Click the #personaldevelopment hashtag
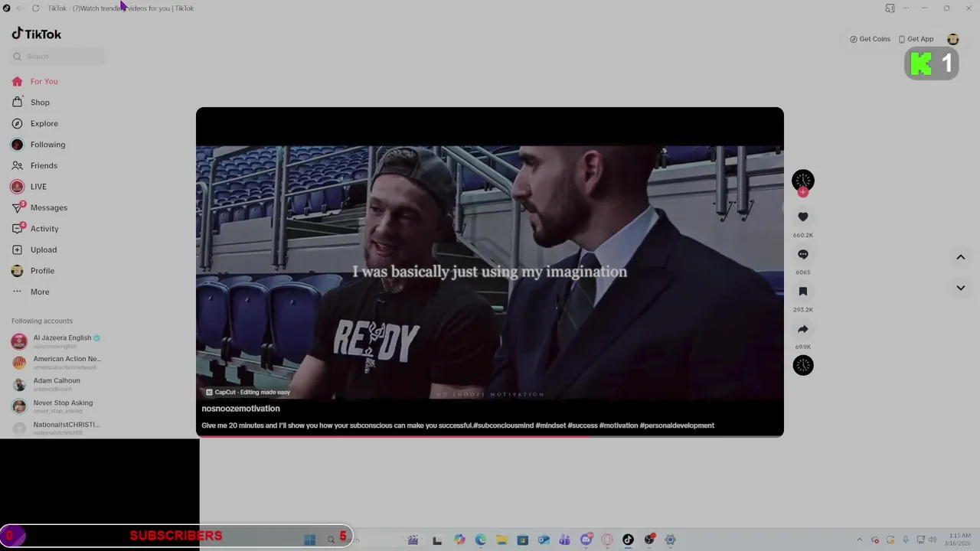The width and height of the screenshot is (980, 551). [x=677, y=425]
